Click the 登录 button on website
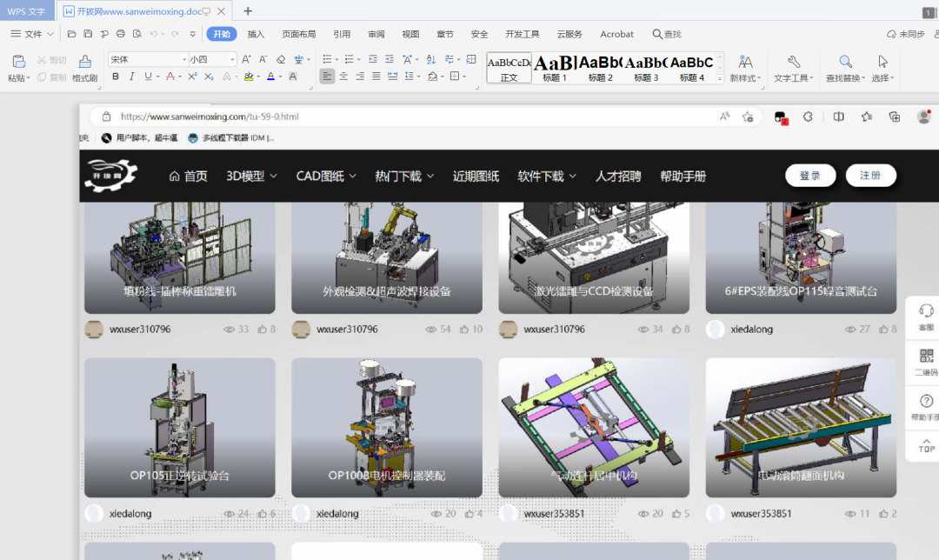939x560 pixels. click(810, 176)
